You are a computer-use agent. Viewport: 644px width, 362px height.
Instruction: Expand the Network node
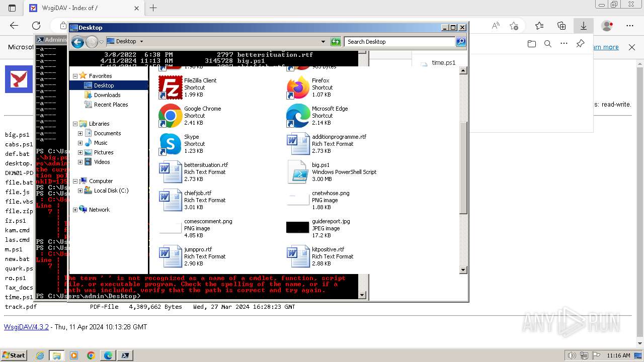(75, 210)
